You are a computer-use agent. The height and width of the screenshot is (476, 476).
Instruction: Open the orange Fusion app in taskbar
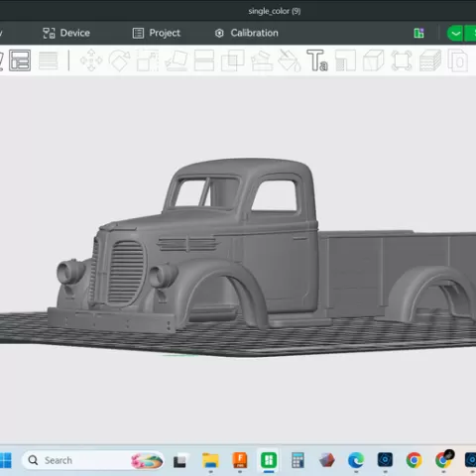(x=240, y=460)
